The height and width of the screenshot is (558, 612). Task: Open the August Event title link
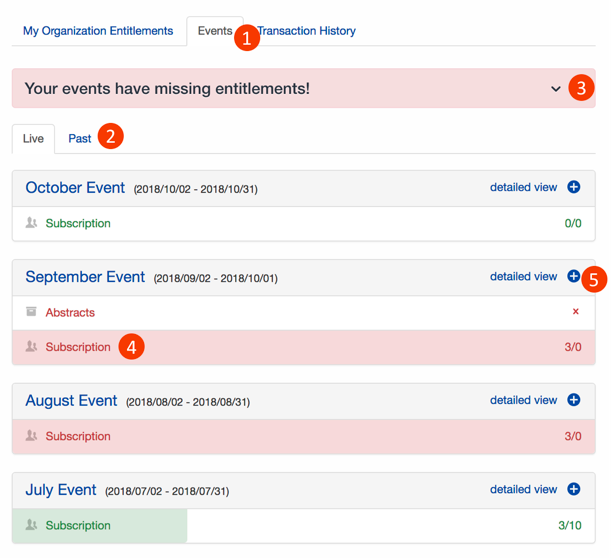71,400
